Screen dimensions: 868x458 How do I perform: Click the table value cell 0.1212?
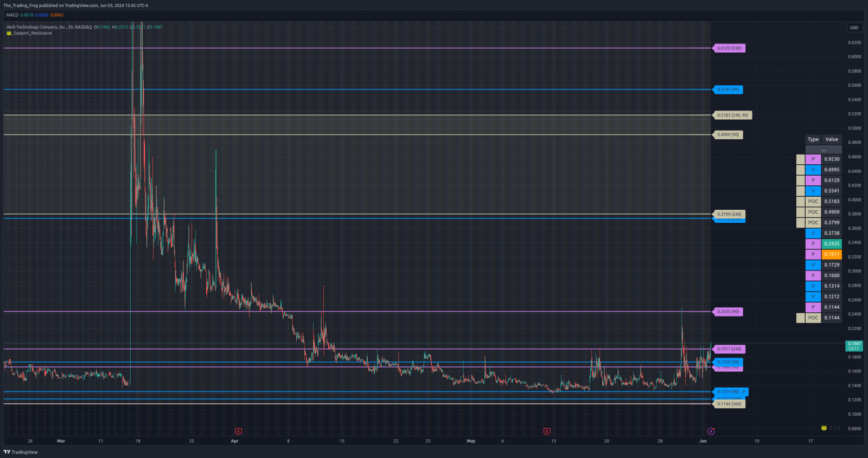tap(832, 296)
